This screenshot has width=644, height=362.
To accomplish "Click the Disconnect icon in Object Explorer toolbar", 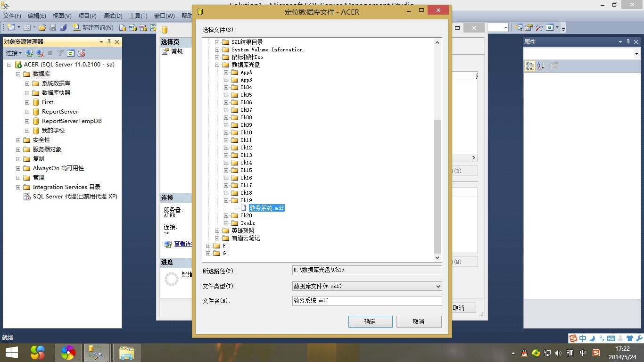I will point(40,53).
